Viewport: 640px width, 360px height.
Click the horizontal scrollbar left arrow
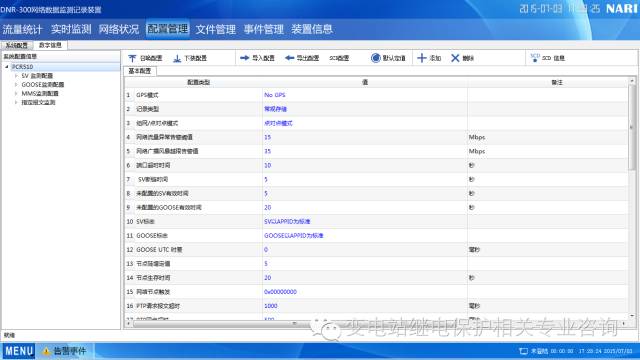[x=129, y=324]
